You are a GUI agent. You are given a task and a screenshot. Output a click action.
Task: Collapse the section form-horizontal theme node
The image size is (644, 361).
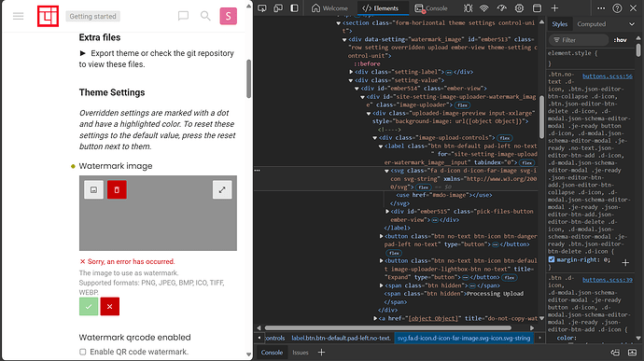(x=339, y=23)
